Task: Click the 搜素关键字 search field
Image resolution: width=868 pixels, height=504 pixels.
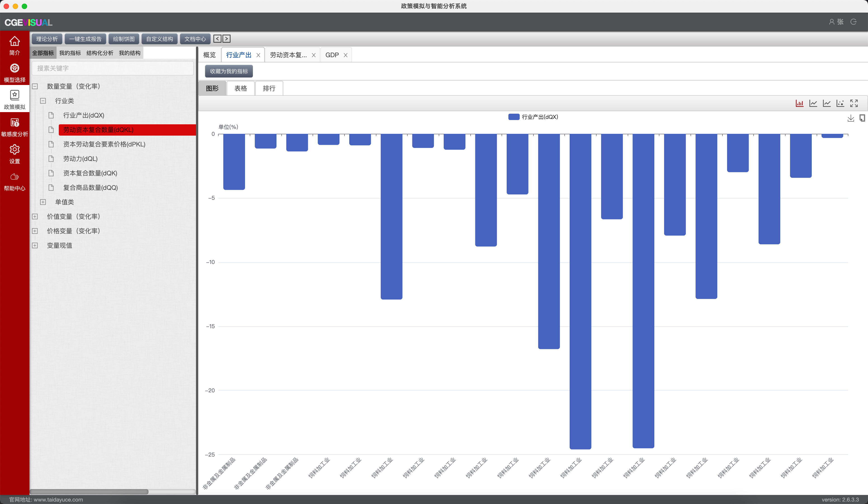Action: [x=112, y=68]
